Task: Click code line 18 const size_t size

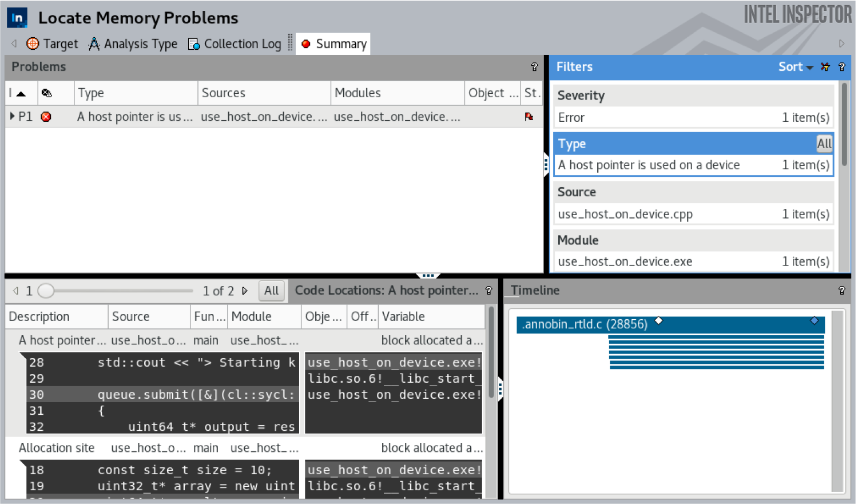Action: tap(163, 470)
